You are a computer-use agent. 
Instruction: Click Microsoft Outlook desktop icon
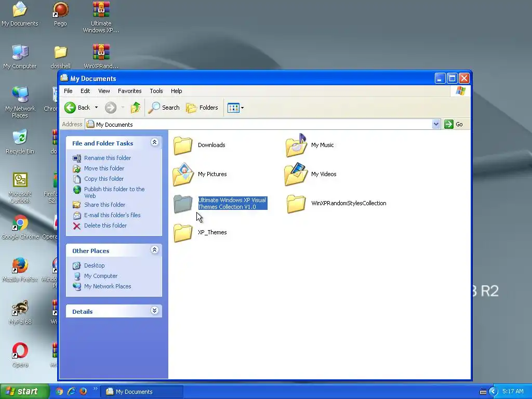pos(20,188)
